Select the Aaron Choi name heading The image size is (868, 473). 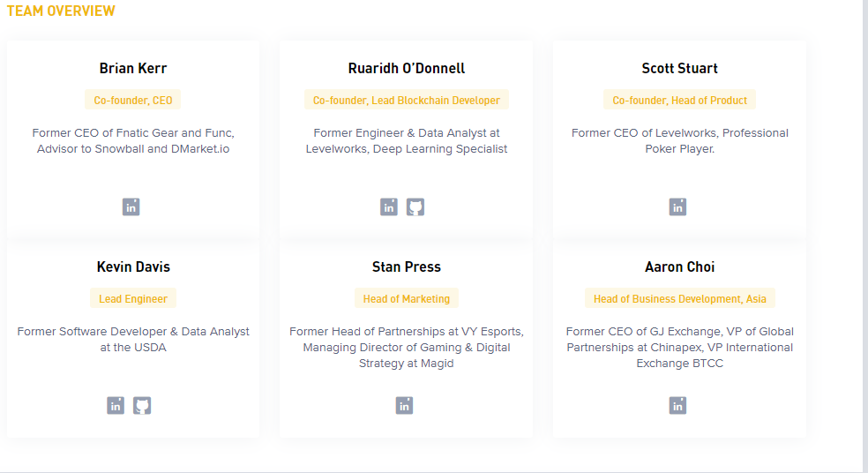pyautogui.click(x=680, y=267)
